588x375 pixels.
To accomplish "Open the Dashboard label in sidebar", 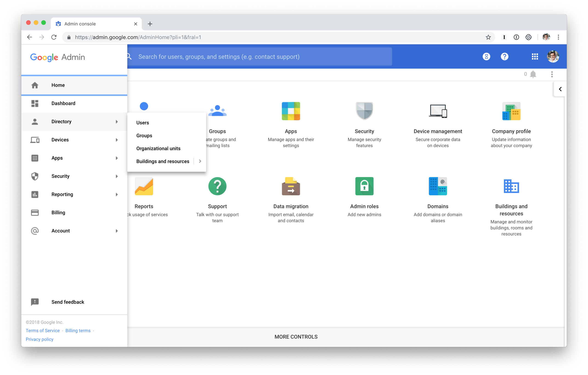I will pos(63,103).
